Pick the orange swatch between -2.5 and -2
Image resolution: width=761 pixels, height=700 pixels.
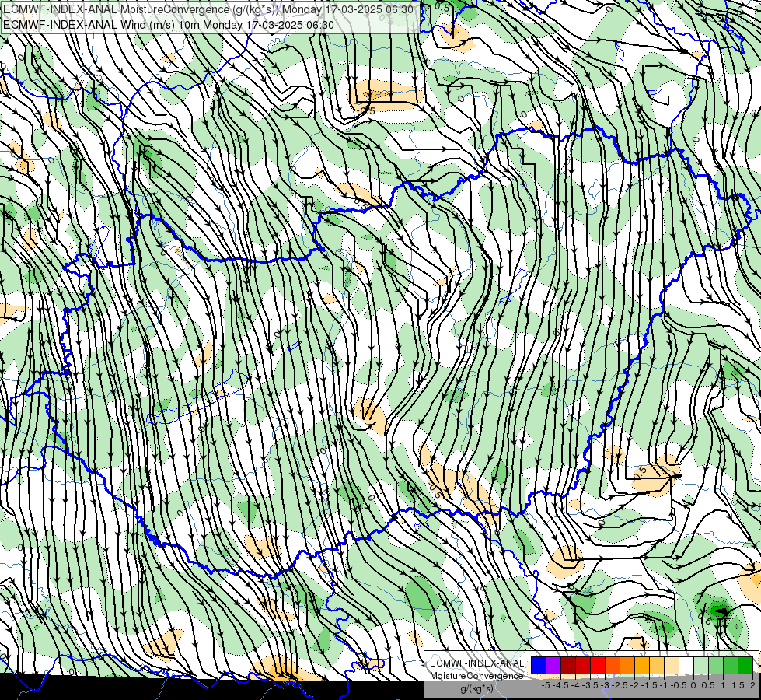627,666
